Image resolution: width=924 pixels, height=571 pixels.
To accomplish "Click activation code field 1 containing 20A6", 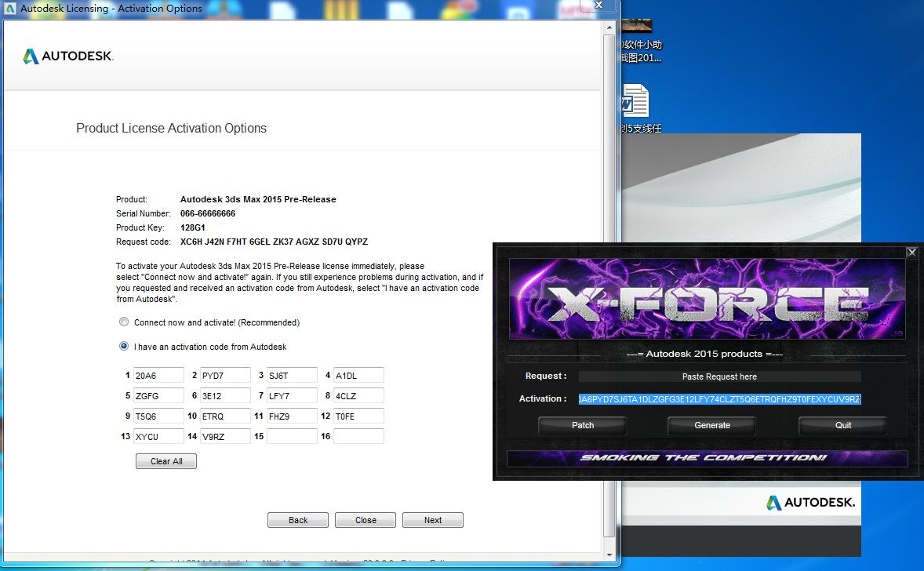I will (x=158, y=376).
